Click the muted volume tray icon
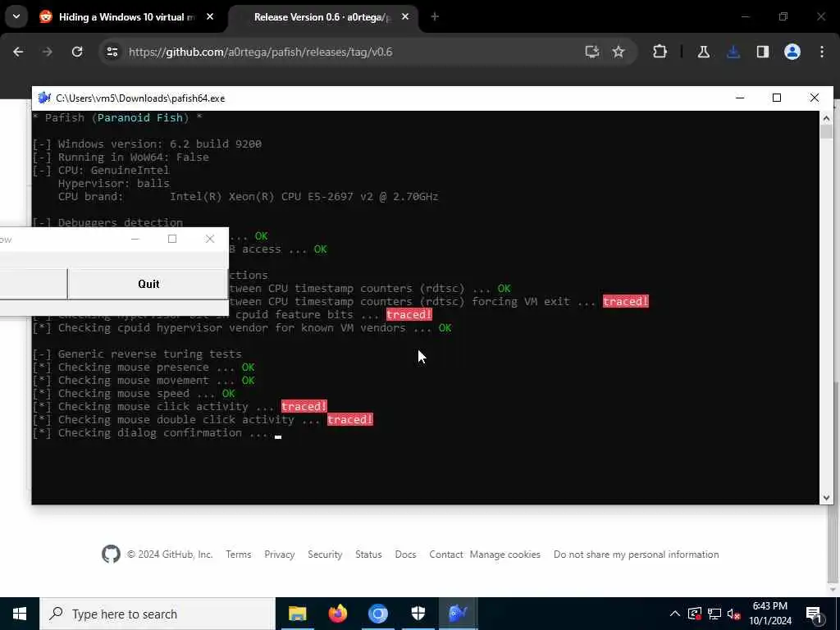Image resolution: width=840 pixels, height=630 pixels. pos(734,614)
